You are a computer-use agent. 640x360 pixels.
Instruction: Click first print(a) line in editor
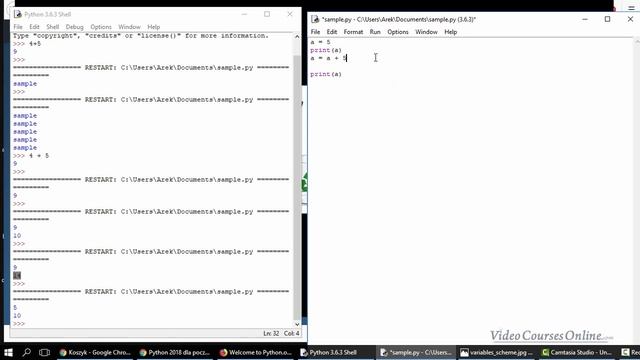326,50
